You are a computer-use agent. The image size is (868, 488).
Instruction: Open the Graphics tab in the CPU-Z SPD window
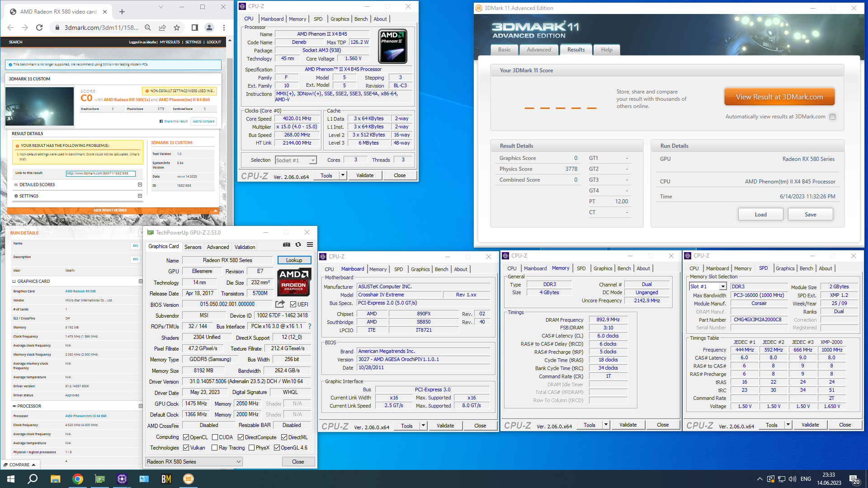tap(785, 268)
